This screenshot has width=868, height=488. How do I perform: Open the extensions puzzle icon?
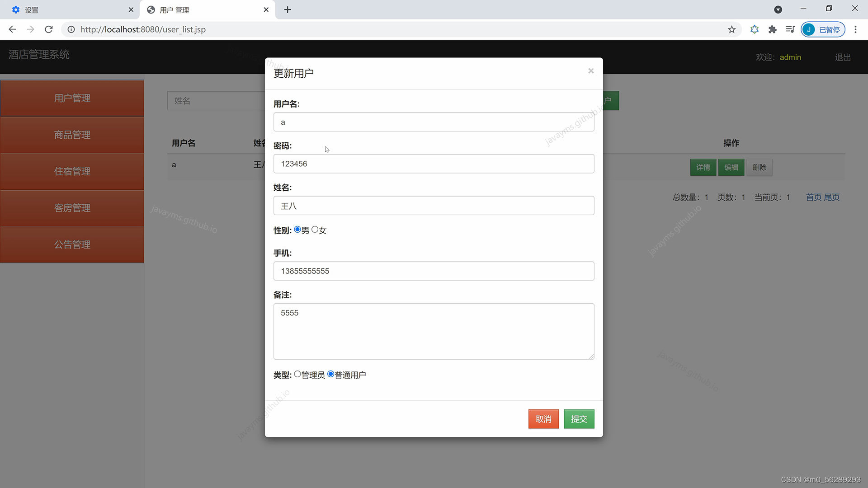click(x=772, y=29)
